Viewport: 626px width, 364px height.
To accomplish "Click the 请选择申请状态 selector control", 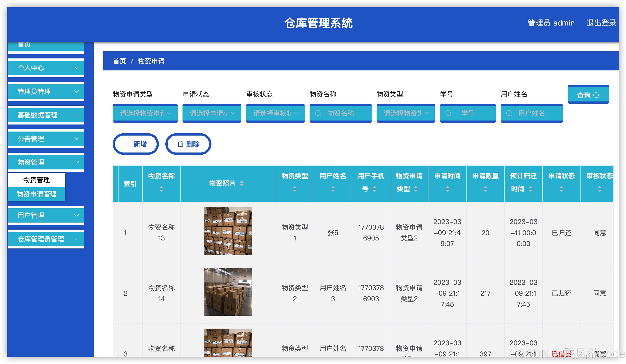I will [x=212, y=113].
